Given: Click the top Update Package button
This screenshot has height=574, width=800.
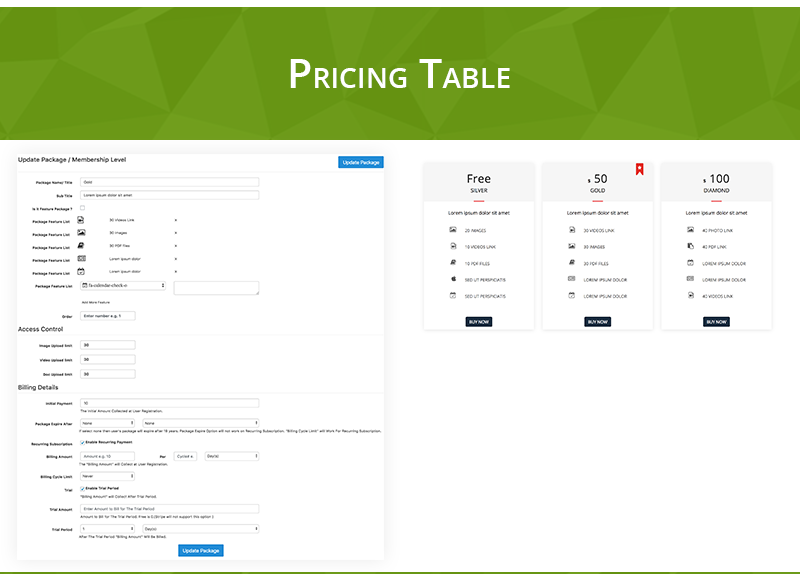Looking at the screenshot, I should (x=360, y=162).
